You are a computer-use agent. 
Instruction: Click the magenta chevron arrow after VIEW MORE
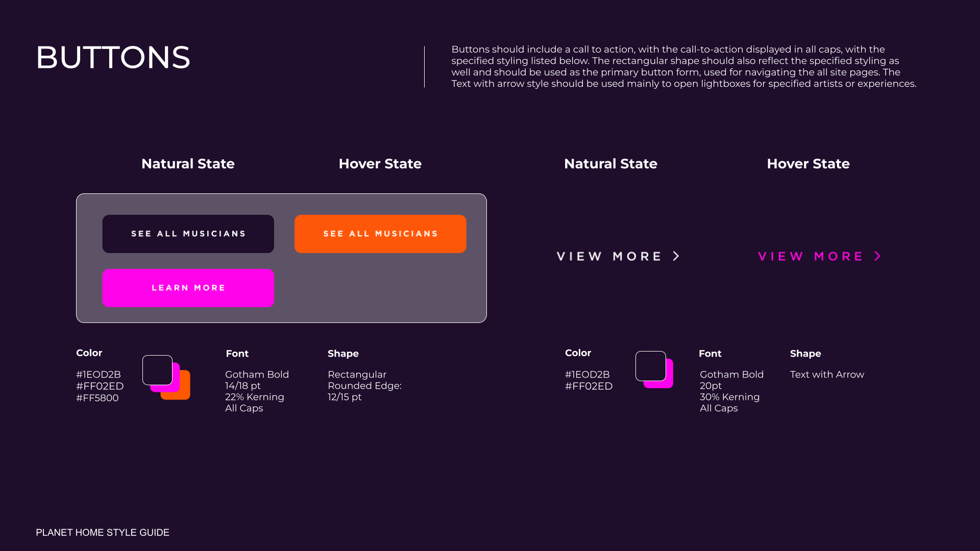[878, 256]
